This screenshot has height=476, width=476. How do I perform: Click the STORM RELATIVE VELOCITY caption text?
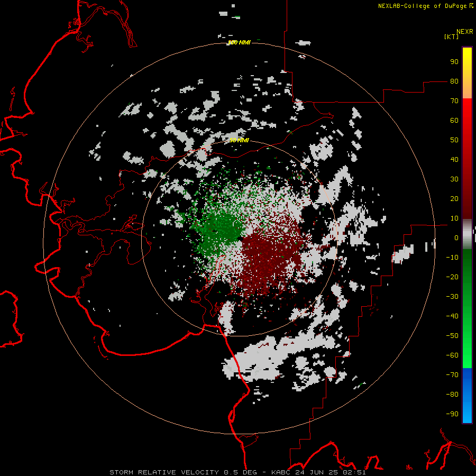tap(164, 472)
